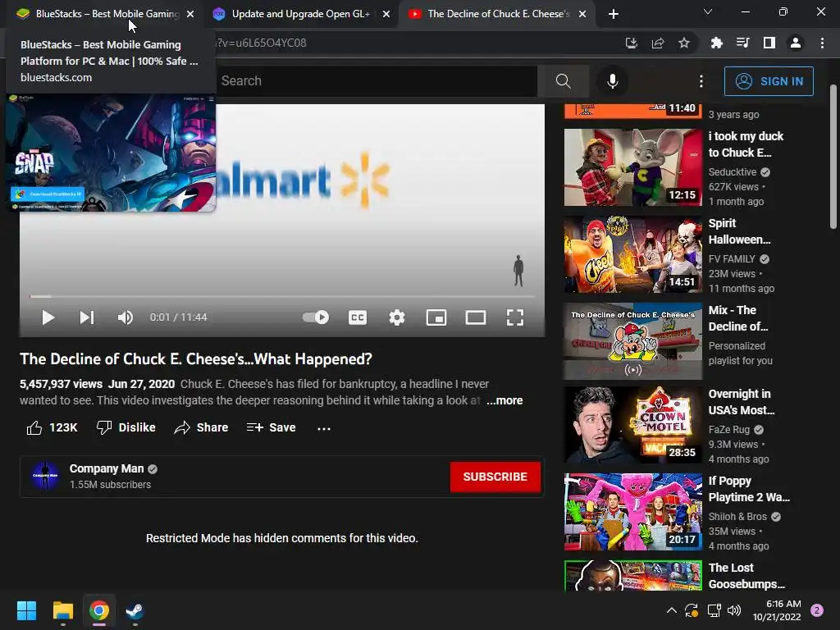Open the Spirit Halloween video thumbnail
Image resolution: width=840 pixels, height=630 pixels.
point(633,254)
